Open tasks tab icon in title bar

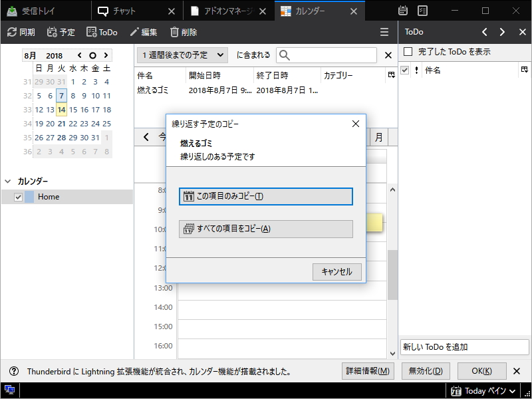click(x=422, y=11)
